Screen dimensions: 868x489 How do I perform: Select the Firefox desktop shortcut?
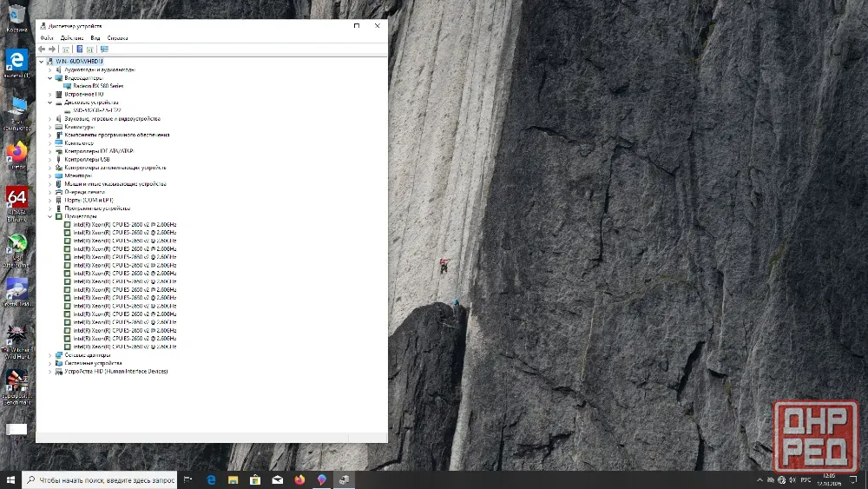point(16,155)
